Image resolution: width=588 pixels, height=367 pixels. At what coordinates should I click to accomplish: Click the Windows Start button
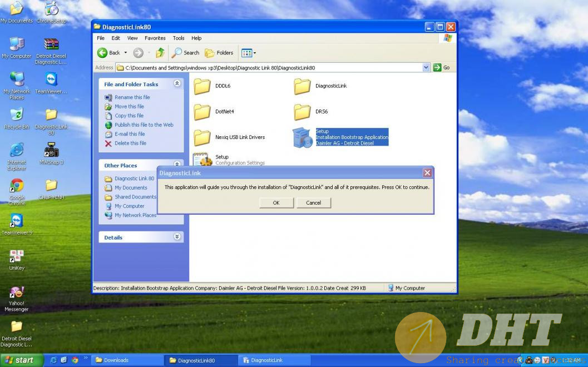click(x=19, y=360)
